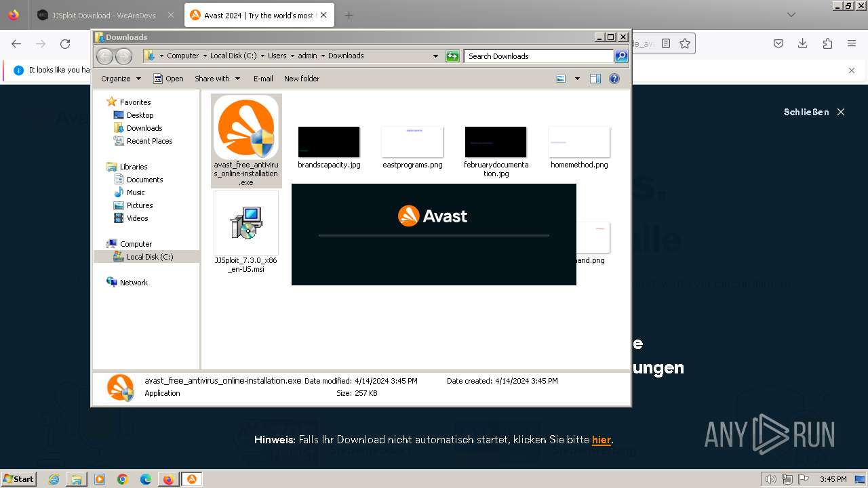Click Schließen to close the page overlay

coord(814,112)
